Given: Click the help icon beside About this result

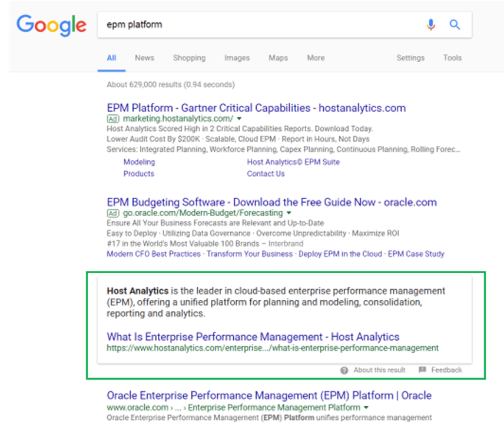Looking at the screenshot, I should (x=344, y=370).
